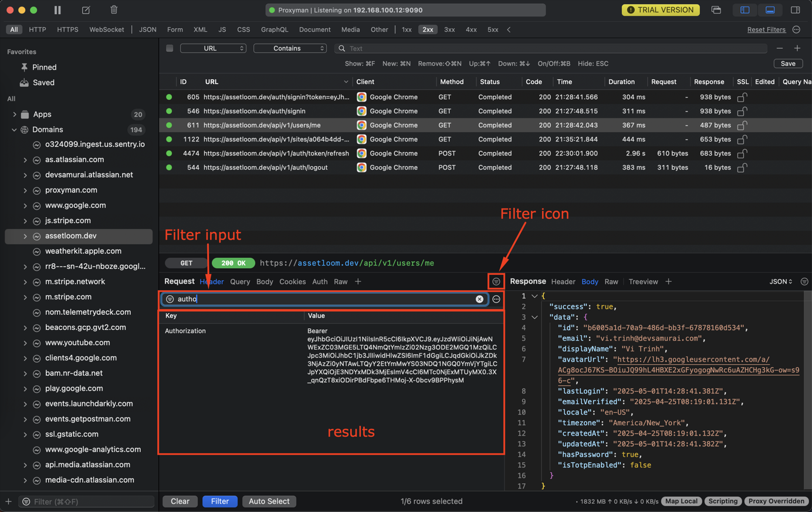Click the Proxy Overridden button

click(776, 501)
